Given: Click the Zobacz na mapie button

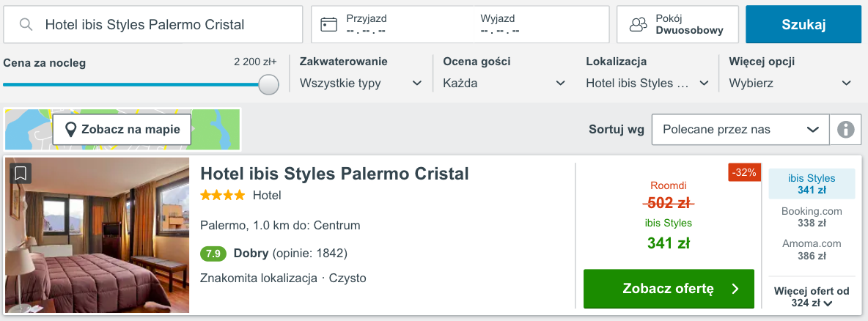Looking at the screenshot, I should click(122, 130).
